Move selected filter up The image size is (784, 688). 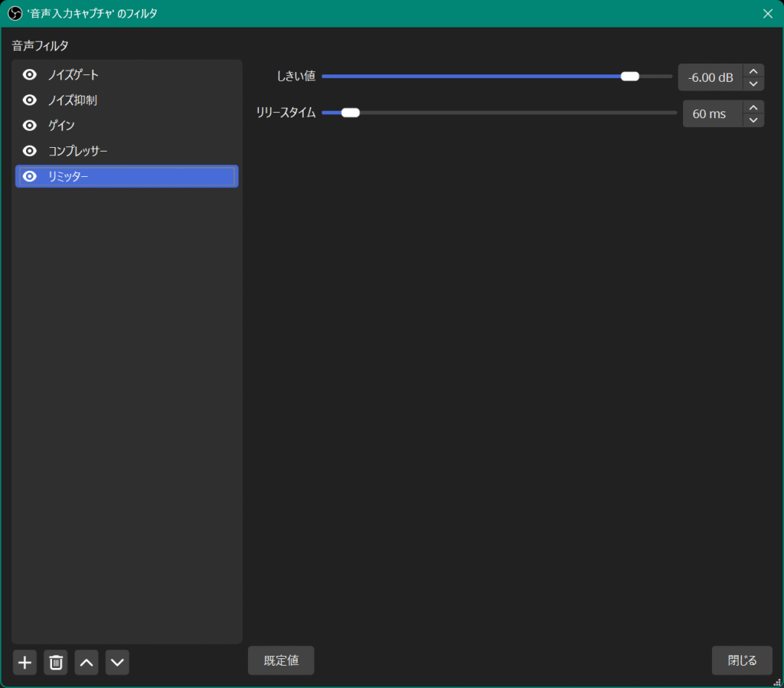(87, 663)
